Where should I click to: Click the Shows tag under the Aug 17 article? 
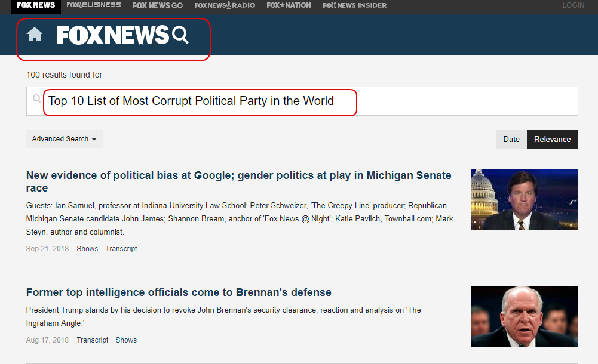[x=126, y=340]
